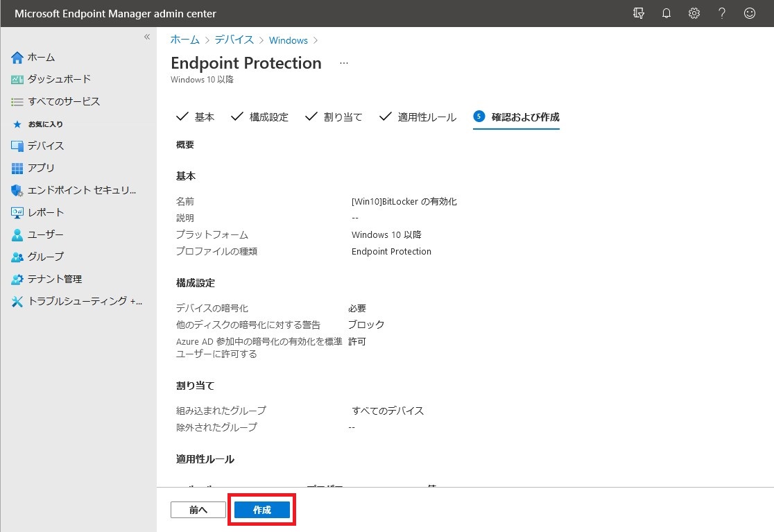Click the ダッシュボード chart icon
This screenshot has height=532, width=774.
point(17,80)
